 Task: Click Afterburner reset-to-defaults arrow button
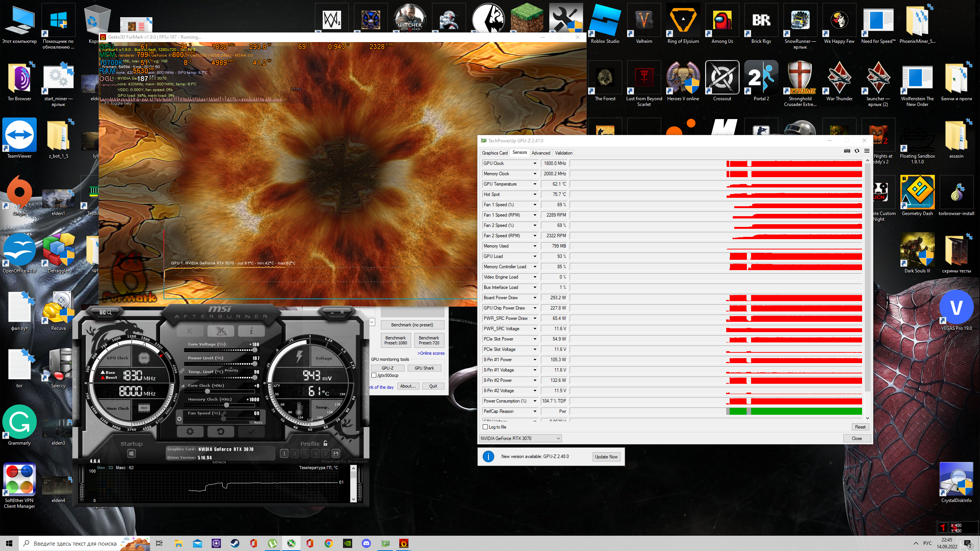coord(220,432)
